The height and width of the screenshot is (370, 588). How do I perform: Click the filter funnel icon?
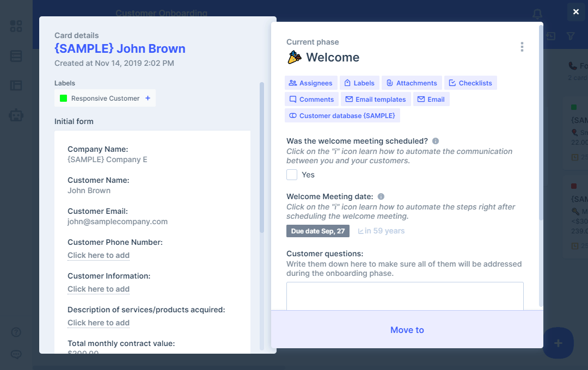(x=571, y=36)
